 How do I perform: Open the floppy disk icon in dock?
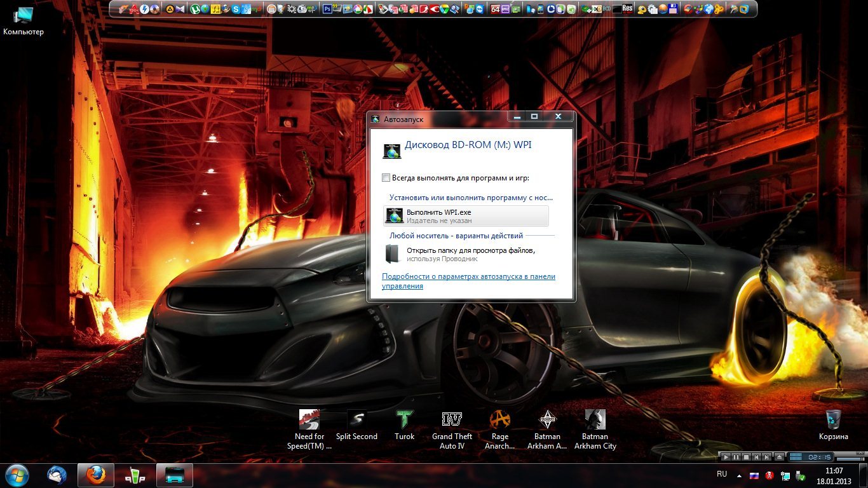[672, 9]
